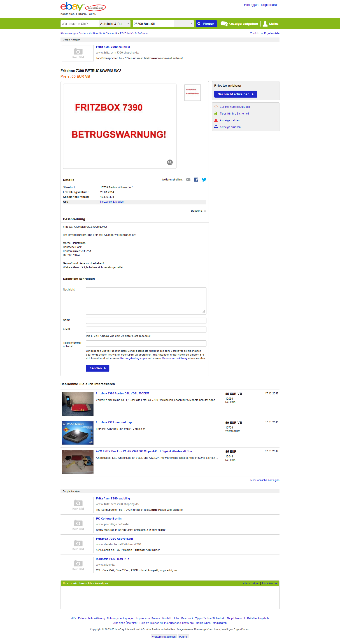This screenshot has width=340, height=644.
Task: Click 'Tipps für Ihre Sicherheit' in sidebar
Action: pos(234,113)
